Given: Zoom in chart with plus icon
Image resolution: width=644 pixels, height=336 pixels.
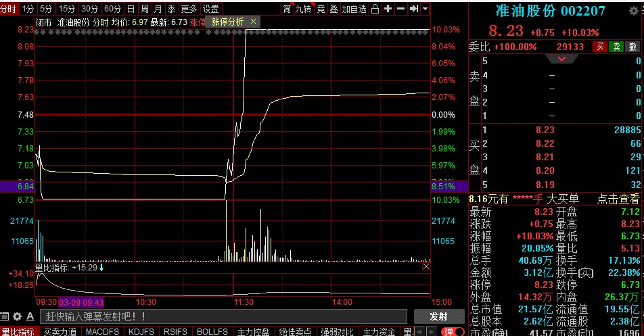Looking at the screenshot, I should click(x=388, y=9).
